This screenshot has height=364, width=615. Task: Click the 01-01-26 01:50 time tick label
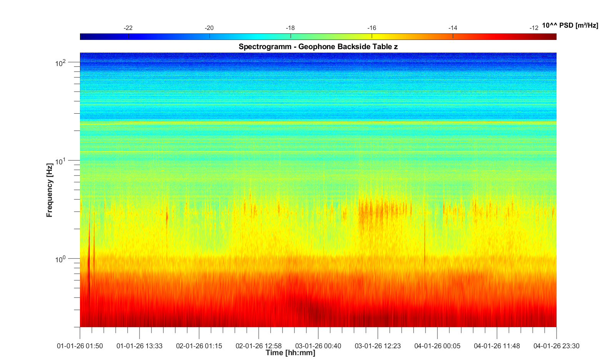pos(80,346)
